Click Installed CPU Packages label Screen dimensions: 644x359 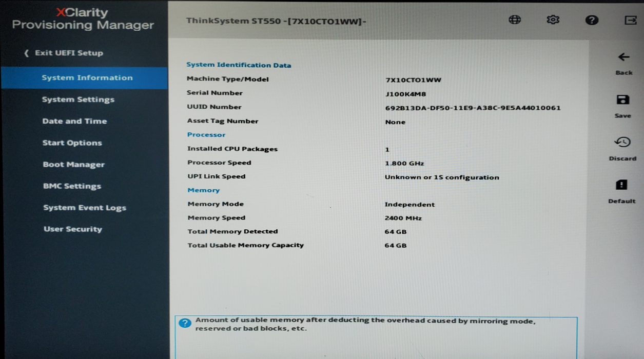click(232, 149)
